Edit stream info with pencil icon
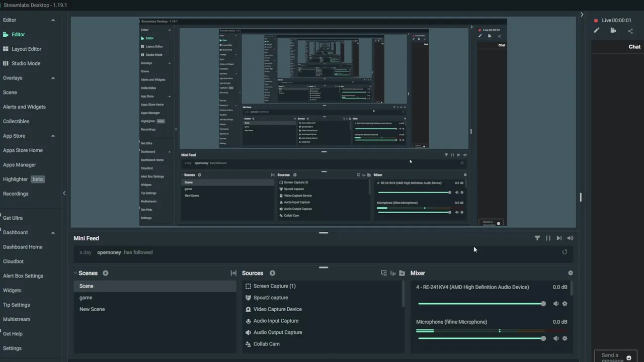This screenshot has height=362, width=644. point(596,31)
